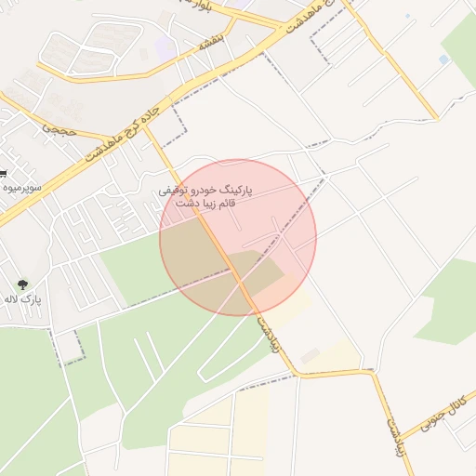Click the زیبادشت label near کانال جنوبی
Viewport: 476px width, 476px height.
pyautogui.click(x=396, y=437)
